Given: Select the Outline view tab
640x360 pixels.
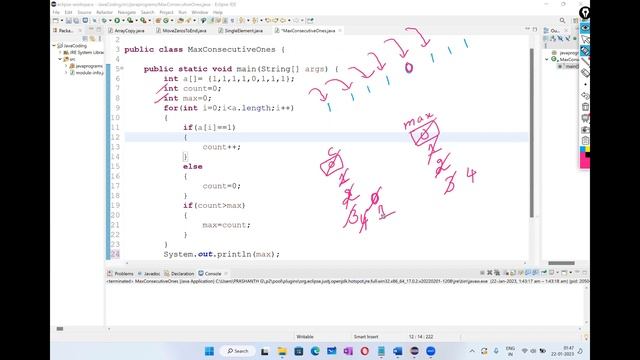Looking at the screenshot, I should pos(554,31).
